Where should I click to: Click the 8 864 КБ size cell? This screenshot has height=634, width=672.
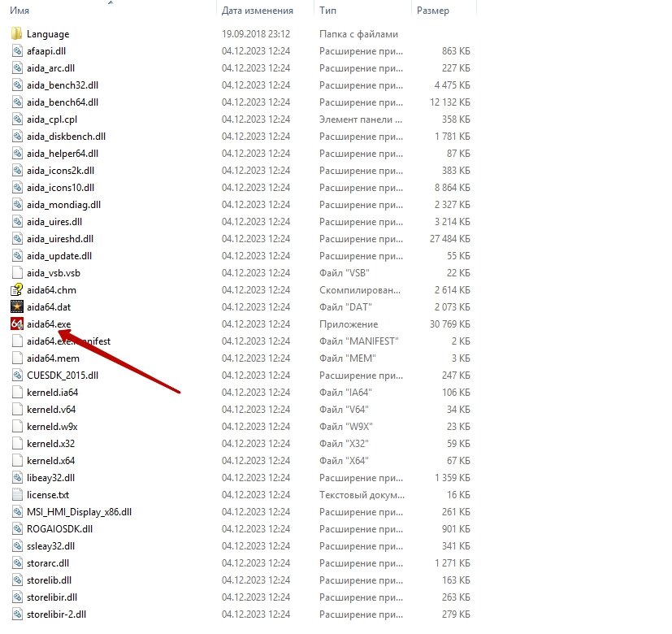(x=452, y=188)
